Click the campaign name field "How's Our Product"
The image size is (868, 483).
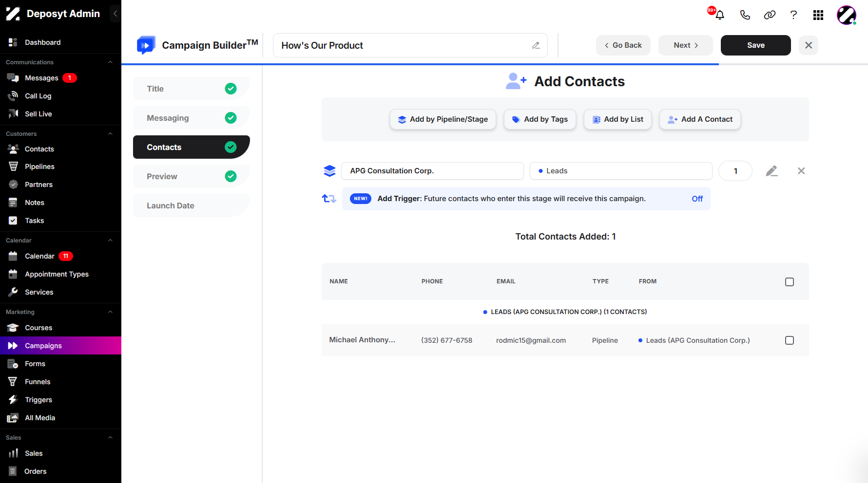[410, 45]
